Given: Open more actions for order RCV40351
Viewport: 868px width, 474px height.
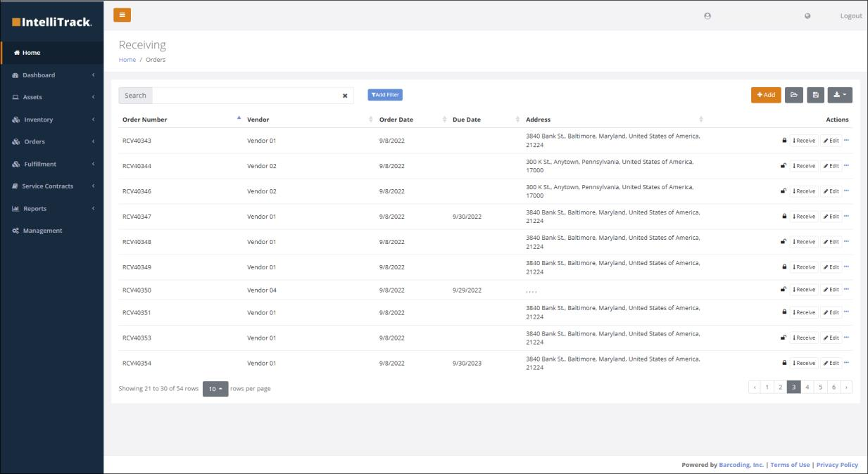Looking at the screenshot, I should tap(847, 312).
